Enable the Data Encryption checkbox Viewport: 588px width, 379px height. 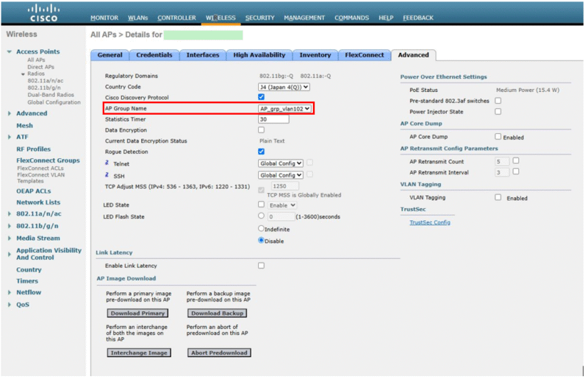262,130
